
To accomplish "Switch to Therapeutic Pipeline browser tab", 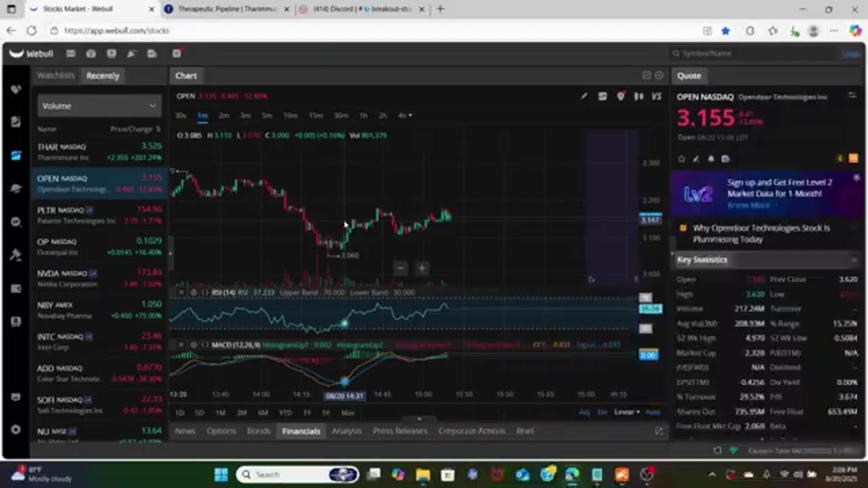I will tap(227, 9).
